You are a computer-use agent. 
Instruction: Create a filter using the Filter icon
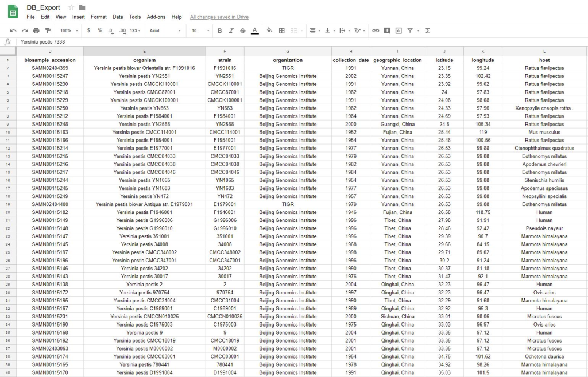[x=411, y=31]
